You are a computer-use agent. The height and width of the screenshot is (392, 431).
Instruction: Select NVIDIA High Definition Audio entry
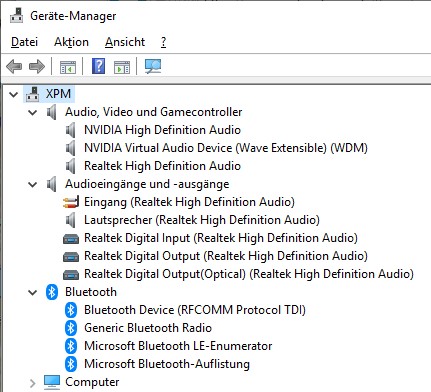tap(162, 130)
